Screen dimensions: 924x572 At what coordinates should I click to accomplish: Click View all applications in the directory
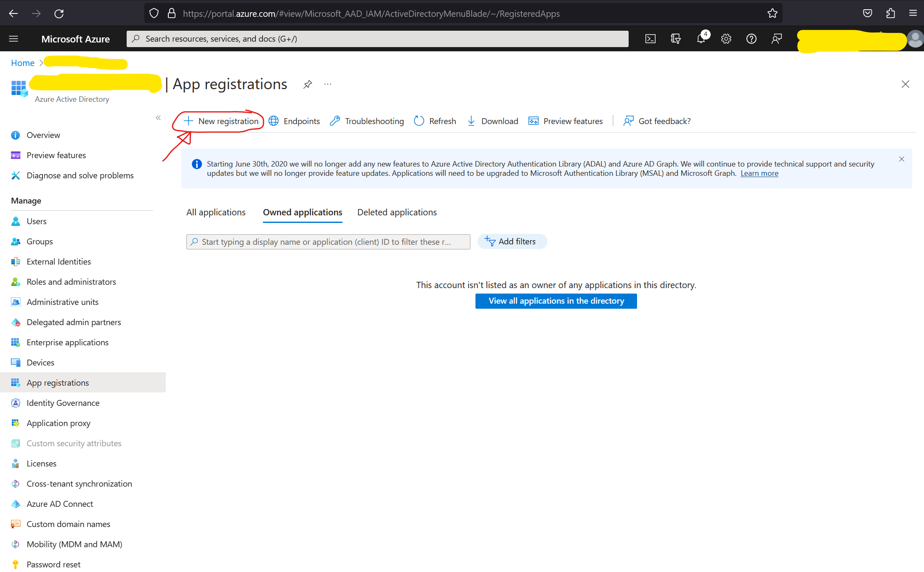point(556,301)
